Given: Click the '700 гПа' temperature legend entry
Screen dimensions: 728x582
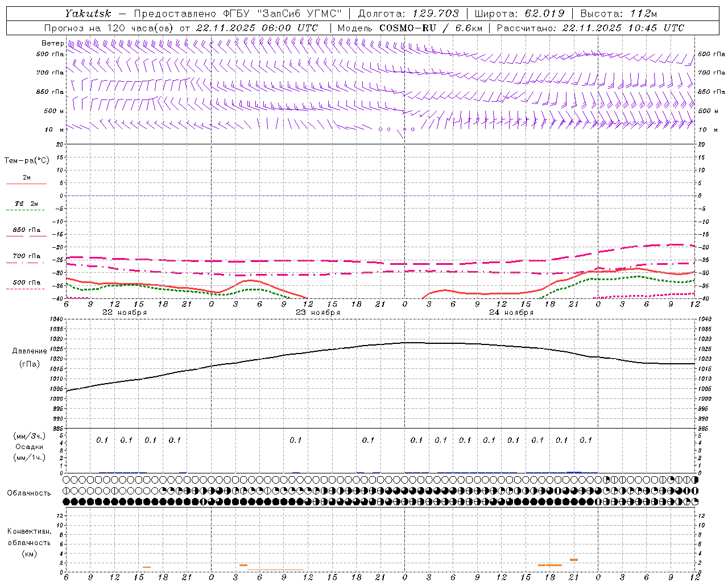Looking at the screenshot, I should 27,256.
